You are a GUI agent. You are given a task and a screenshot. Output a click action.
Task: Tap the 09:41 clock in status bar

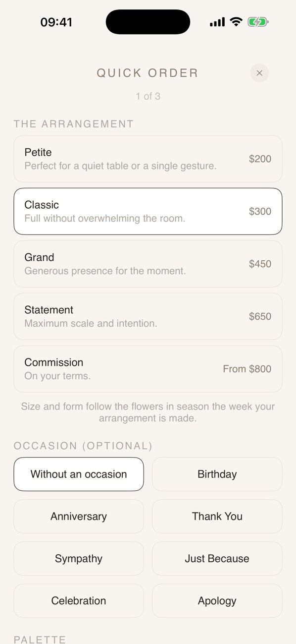click(56, 22)
